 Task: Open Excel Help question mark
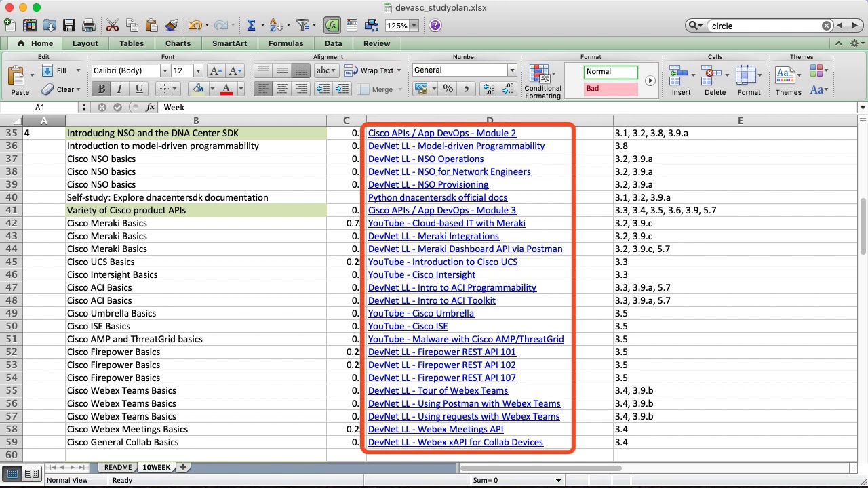point(435,25)
